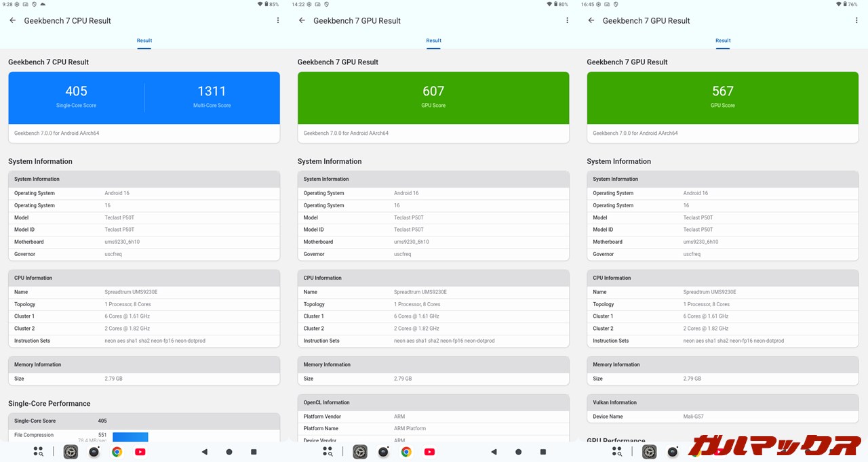Viewport: 868px width, 462px height.
Task: Tap recents square on the 607 GPU screen
Action: pyautogui.click(x=543, y=452)
